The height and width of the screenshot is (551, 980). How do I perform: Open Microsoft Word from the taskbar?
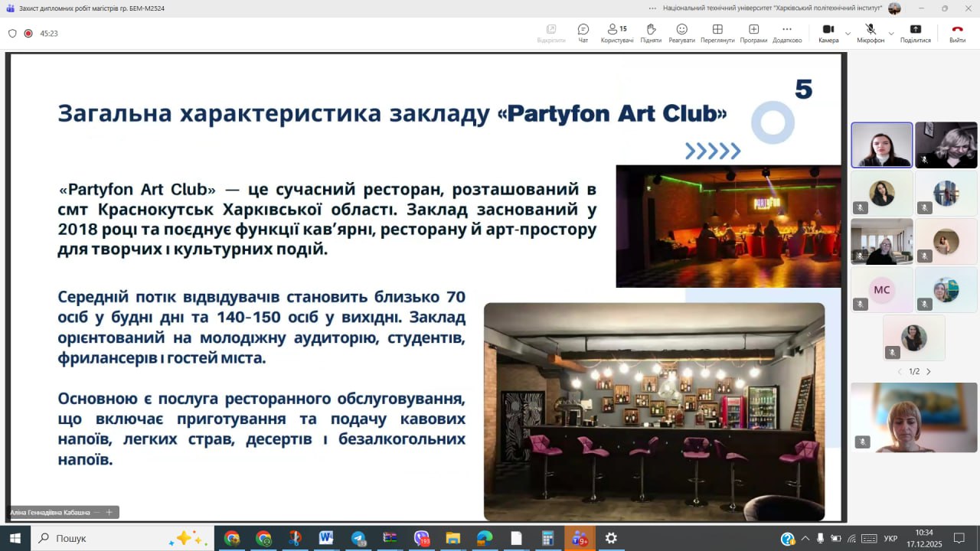(x=326, y=538)
